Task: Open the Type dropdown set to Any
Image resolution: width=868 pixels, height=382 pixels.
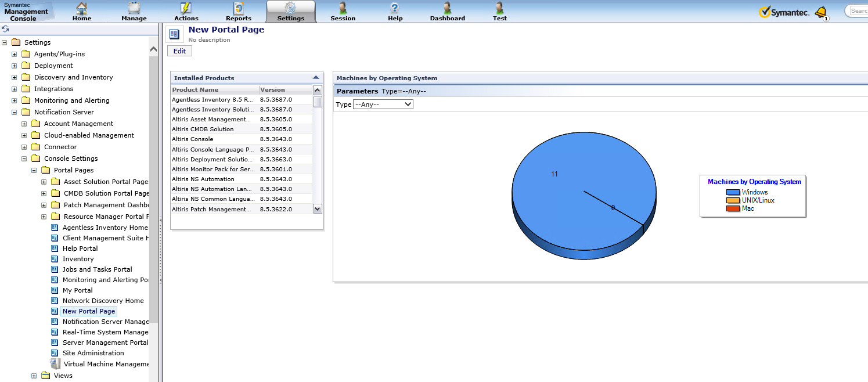Action: (383, 104)
